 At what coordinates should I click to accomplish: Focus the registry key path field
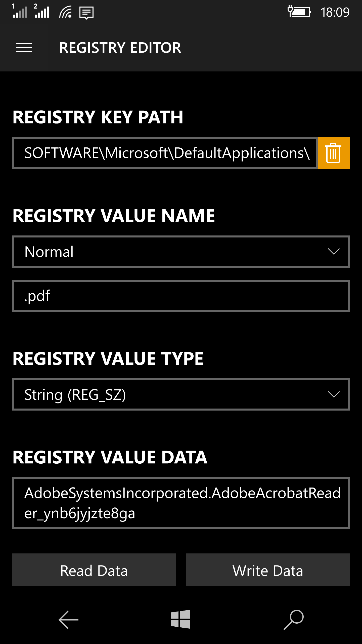[165, 153]
